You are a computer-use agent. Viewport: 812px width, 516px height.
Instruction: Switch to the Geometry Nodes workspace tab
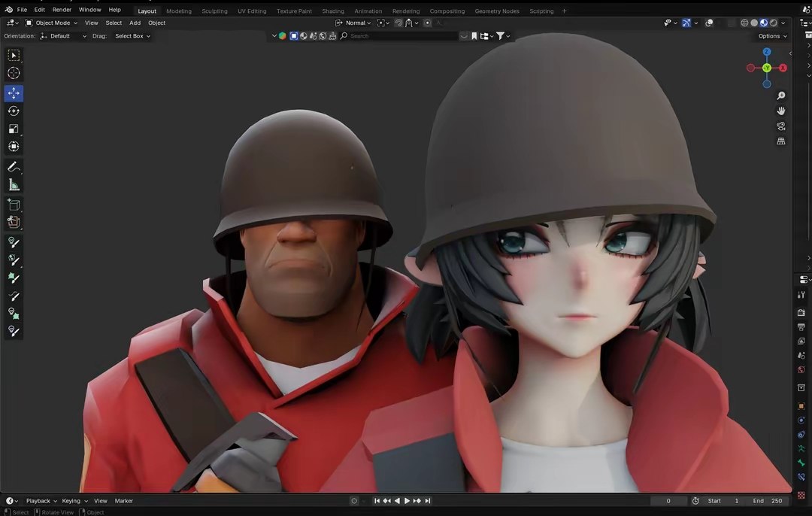point(497,11)
